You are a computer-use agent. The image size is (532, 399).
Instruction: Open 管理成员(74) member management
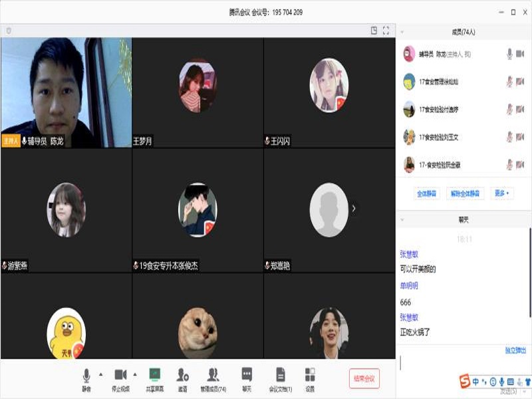213,375
